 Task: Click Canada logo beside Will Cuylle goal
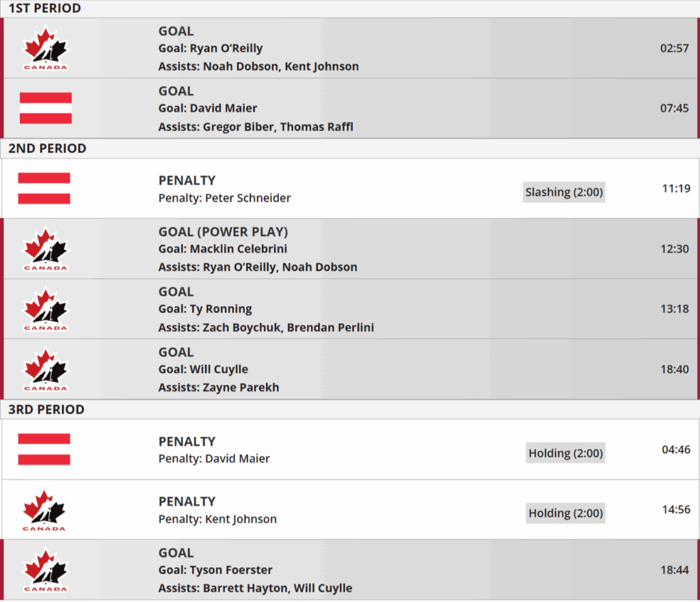pos(46,369)
